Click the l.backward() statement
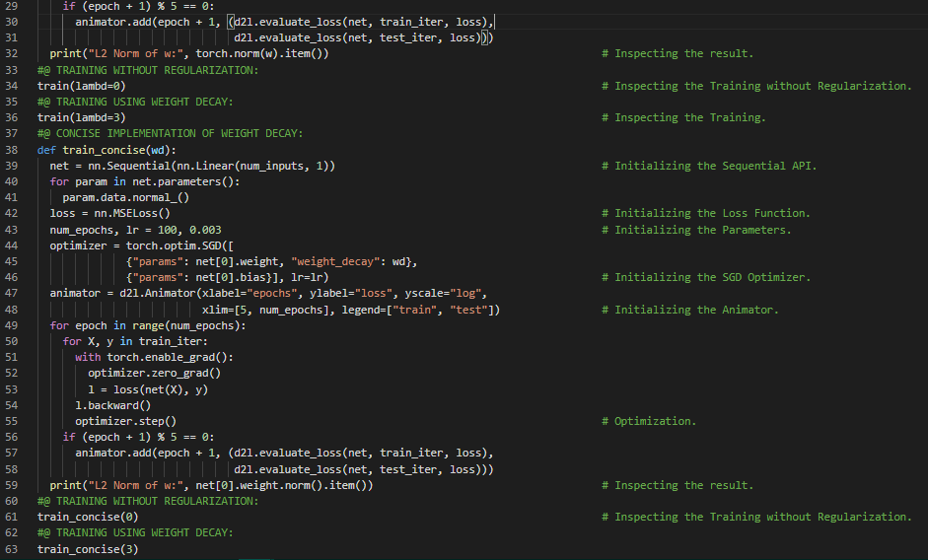Viewport: 928px width, 560px height. [x=112, y=404]
